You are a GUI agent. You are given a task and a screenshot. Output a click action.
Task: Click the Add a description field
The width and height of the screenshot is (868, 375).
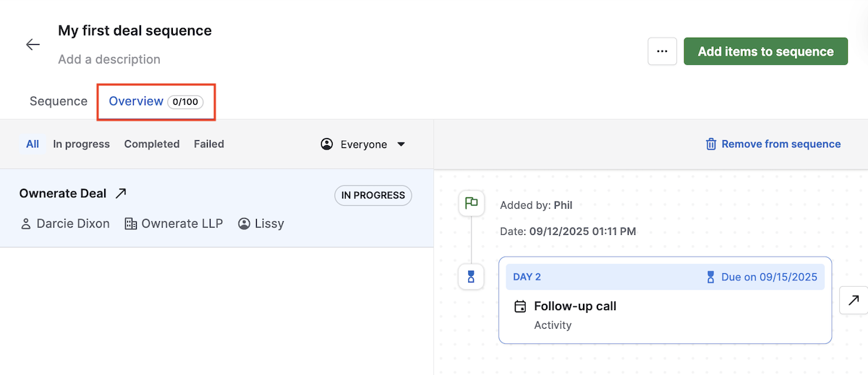point(109,59)
